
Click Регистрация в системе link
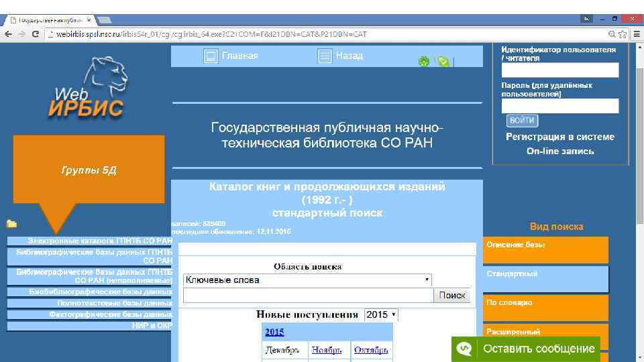coord(559,137)
